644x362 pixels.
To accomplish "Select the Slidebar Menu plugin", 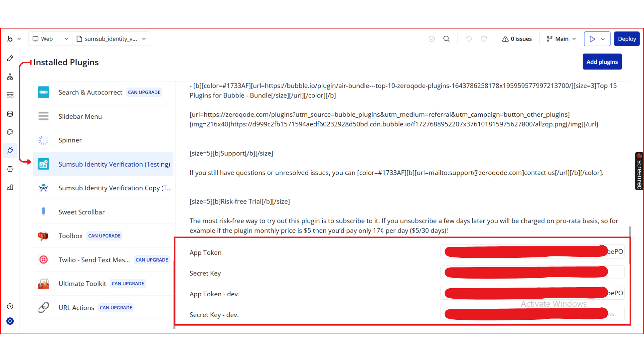I will pos(80,116).
